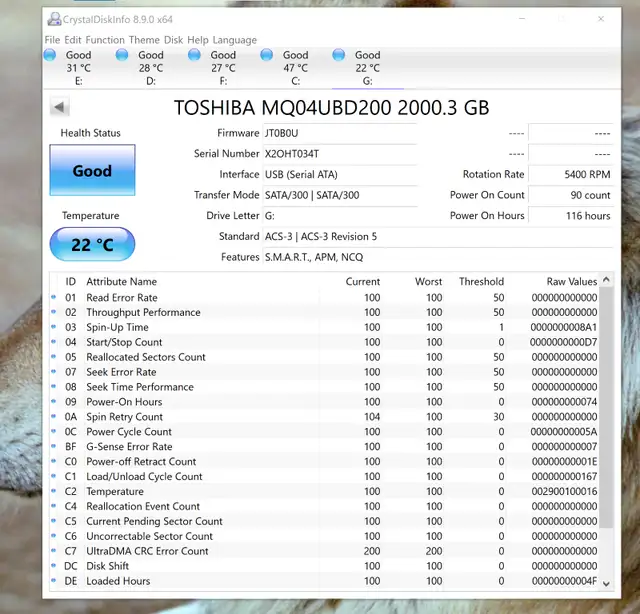This screenshot has height=614, width=640.
Task: Select the D: drive status orb
Action: [x=122, y=55]
